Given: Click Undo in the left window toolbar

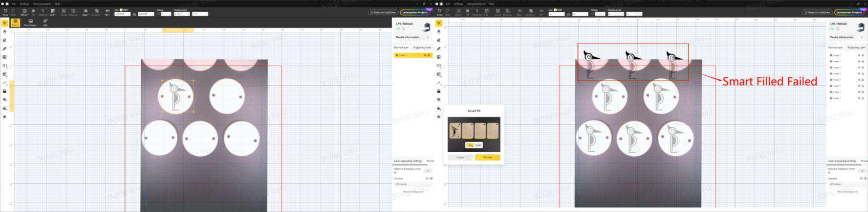Looking at the screenshot, I should (5, 11).
